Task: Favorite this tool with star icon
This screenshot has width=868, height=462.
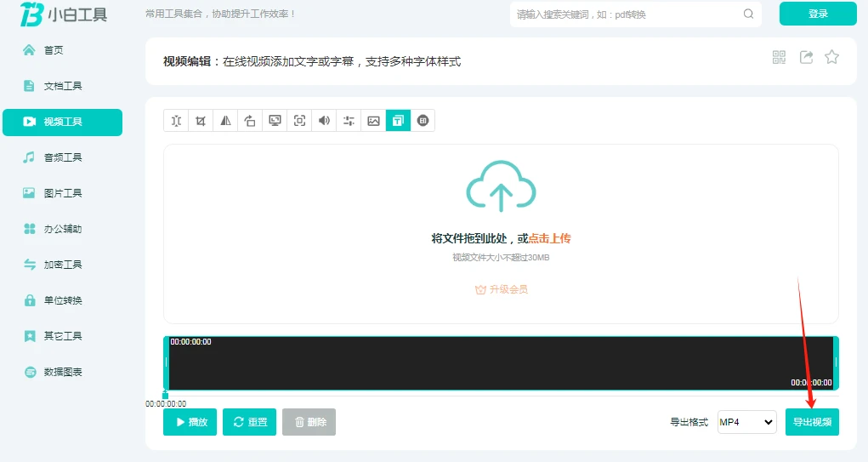Action: coord(831,57)
